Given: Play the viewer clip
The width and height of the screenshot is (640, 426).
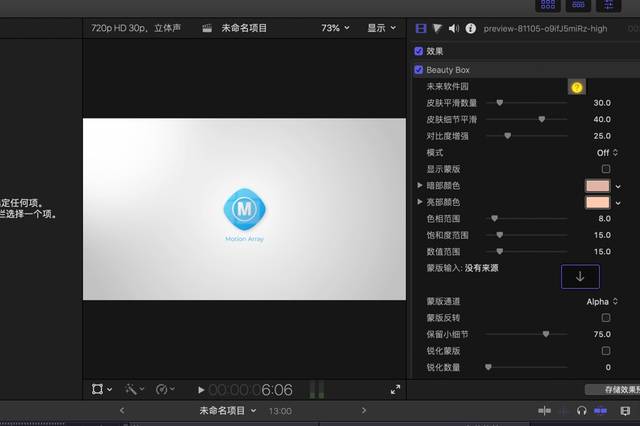Looking at the screenshot, I should (201, 390).
